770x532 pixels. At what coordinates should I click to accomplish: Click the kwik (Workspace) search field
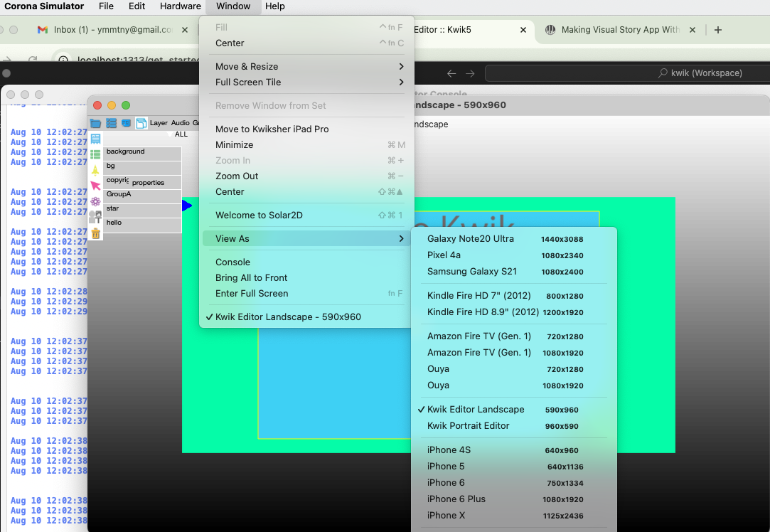(628, 73)
